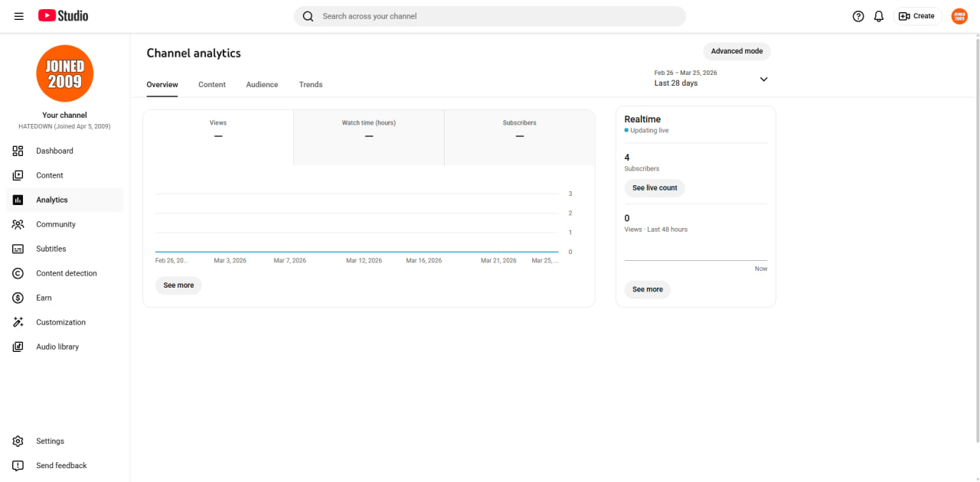Click the Mar 3, 2026 axis label

click(x=230, y=261)
